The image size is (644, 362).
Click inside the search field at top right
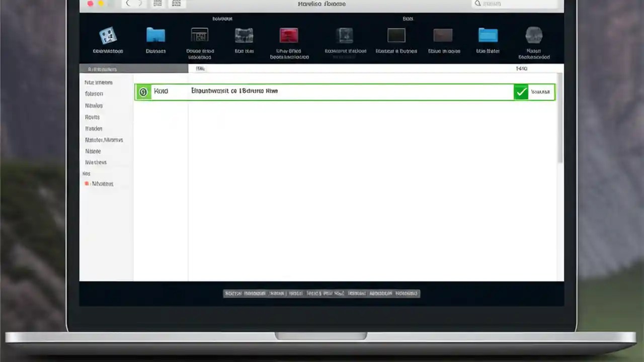click(513, 4)
